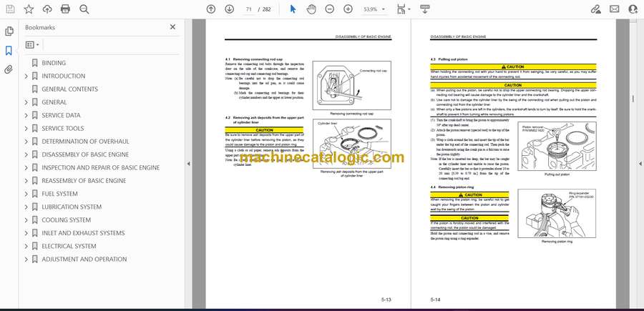
Task: Select the SERVICE DATA bookmark label
Action: (x=62, y=115)
